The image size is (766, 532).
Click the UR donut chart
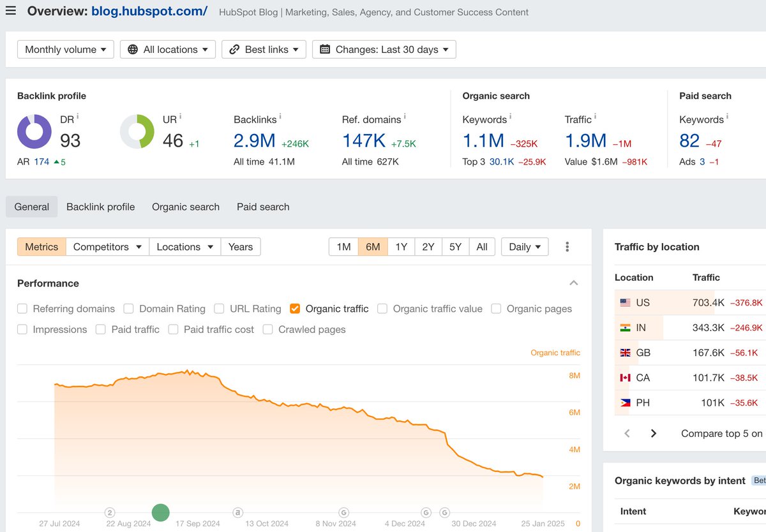(137, 131)
